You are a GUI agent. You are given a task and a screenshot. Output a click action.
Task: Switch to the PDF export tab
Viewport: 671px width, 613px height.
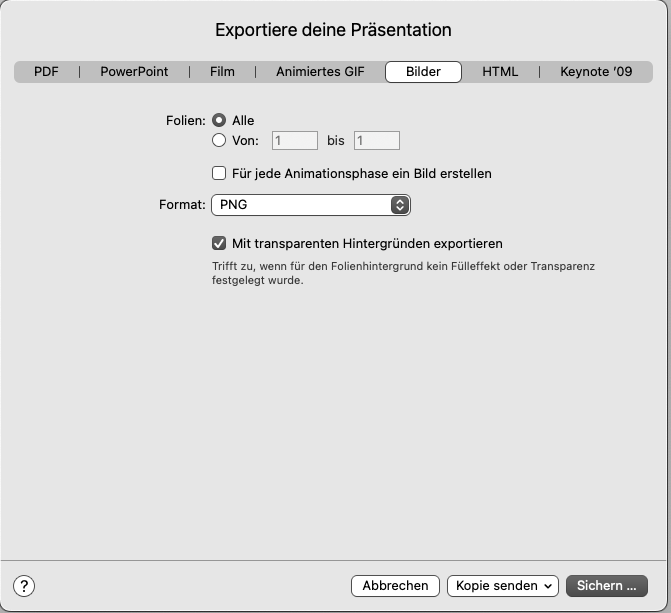[x=46, y=72]
